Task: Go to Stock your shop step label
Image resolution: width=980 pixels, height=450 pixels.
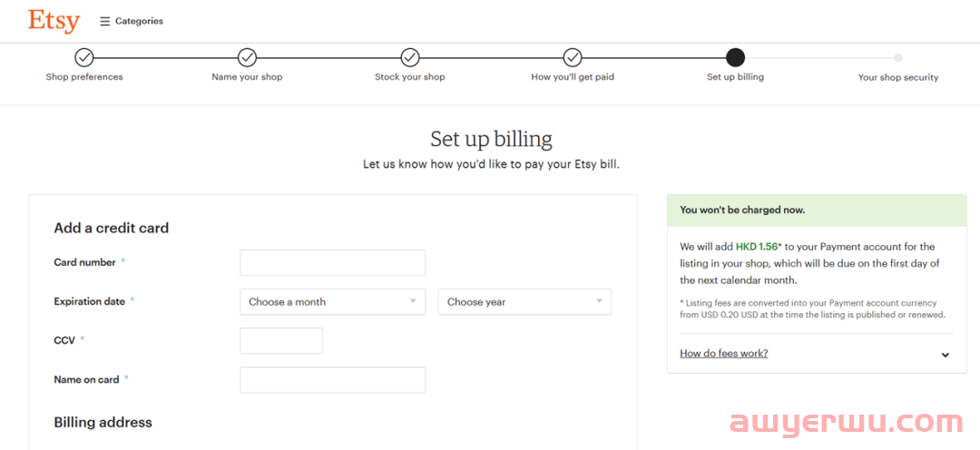Action: tap(410, 77)
